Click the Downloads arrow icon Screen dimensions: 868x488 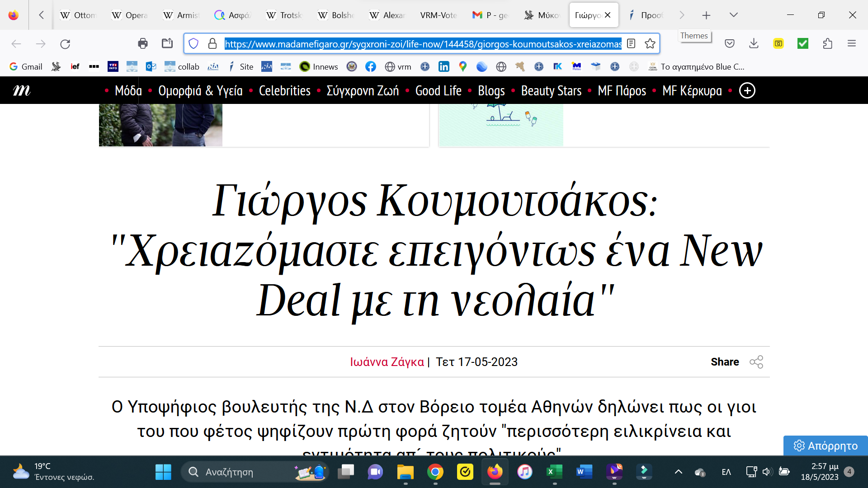pos(754,43)
